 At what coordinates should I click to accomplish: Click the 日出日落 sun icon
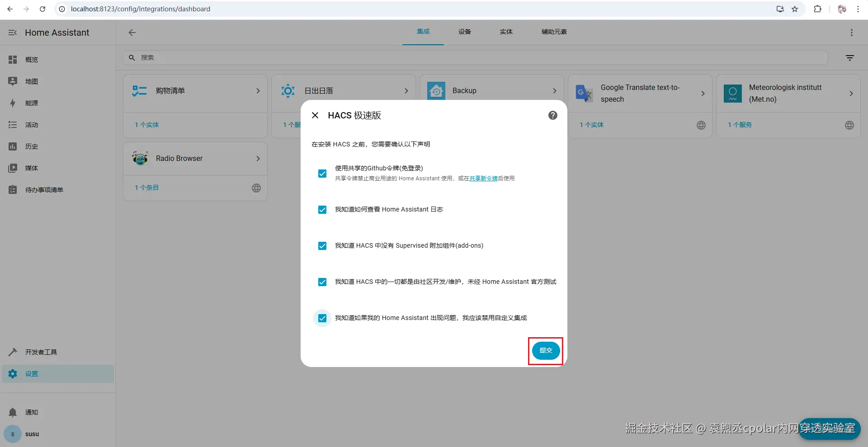click(288, 91)
